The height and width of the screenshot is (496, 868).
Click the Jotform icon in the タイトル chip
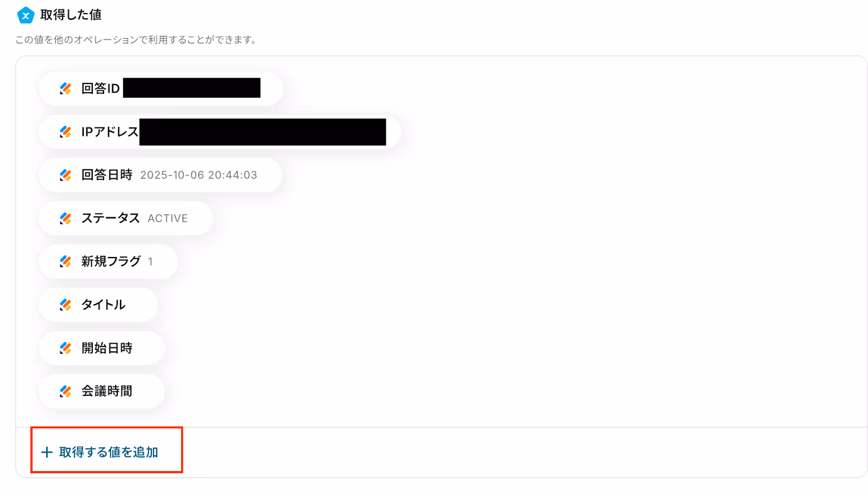pyautogui.click(x=66, y=305)
